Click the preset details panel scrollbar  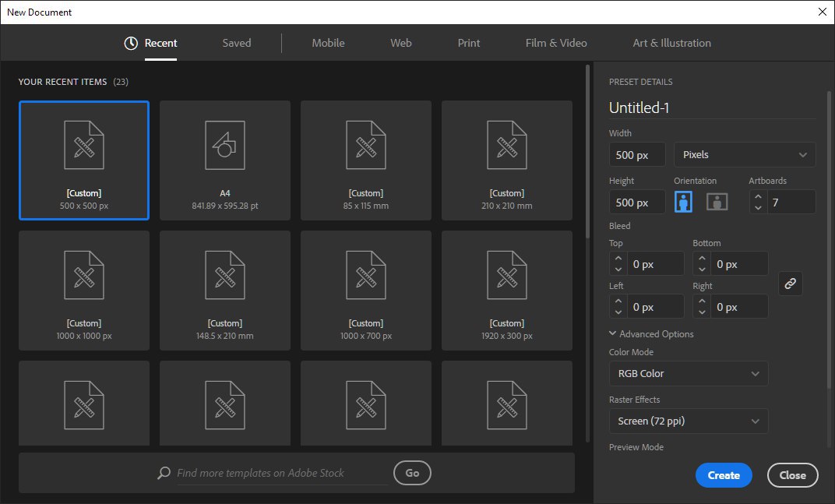point(829,240)
